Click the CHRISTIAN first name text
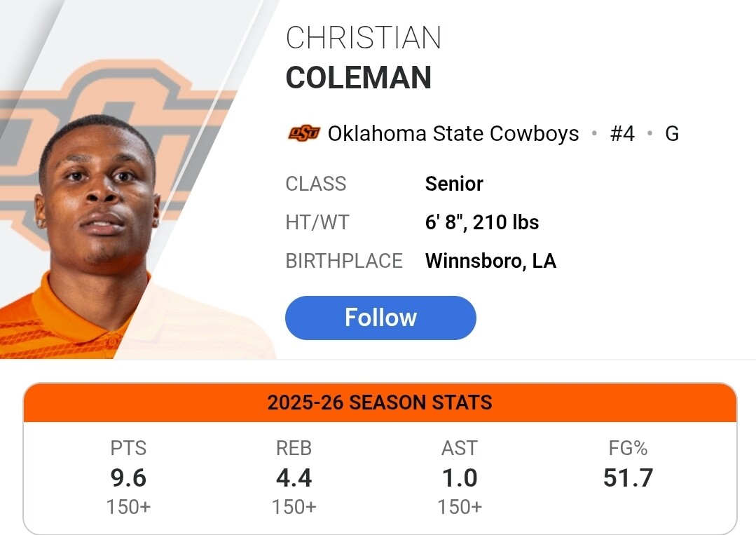This screenshot has height=535, width=756. tap(363, 38)
